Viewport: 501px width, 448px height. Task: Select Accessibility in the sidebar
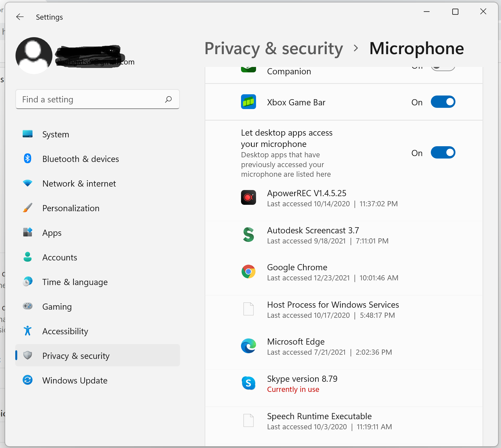[x=65, y=331]
